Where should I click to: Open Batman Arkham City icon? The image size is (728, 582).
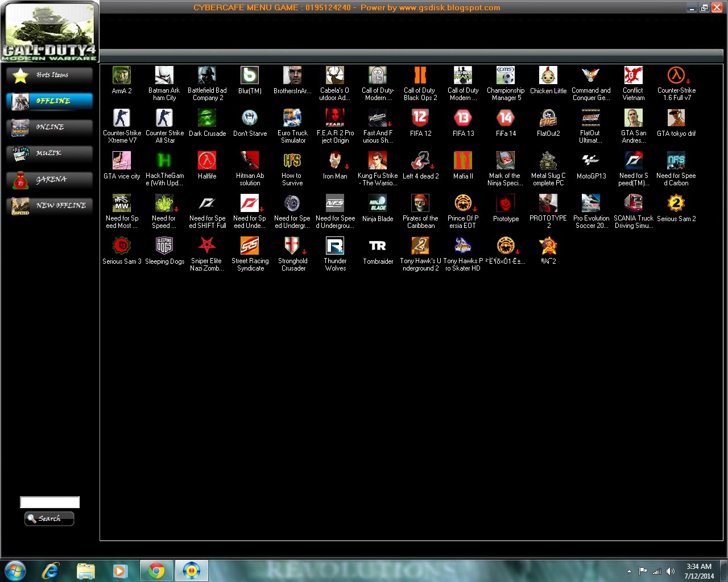[x=164, y=75]
